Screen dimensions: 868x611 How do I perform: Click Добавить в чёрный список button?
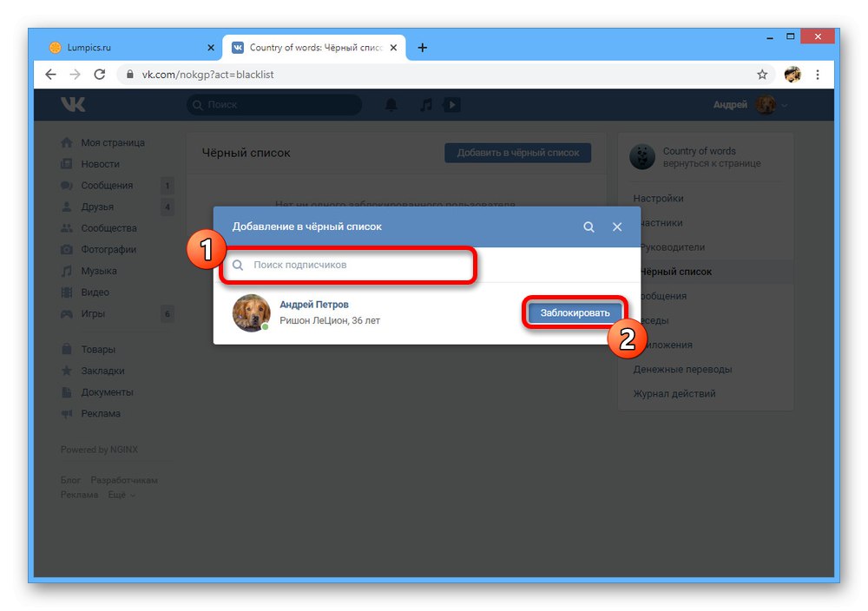[518, 153]
